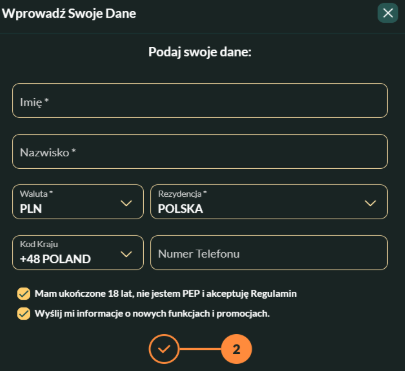Click the Podaj swoje dane heading

coord(200,52)
